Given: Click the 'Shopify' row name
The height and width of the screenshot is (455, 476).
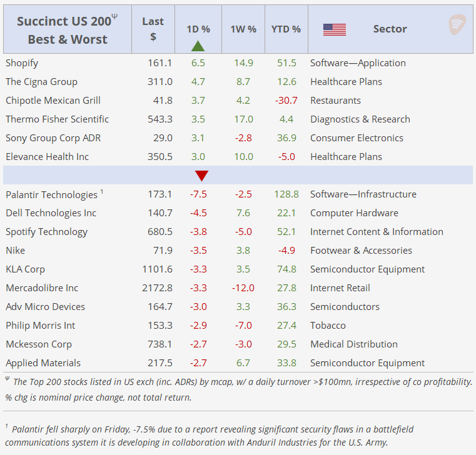Looking at the screenshot, I should (x=22, y=63).
